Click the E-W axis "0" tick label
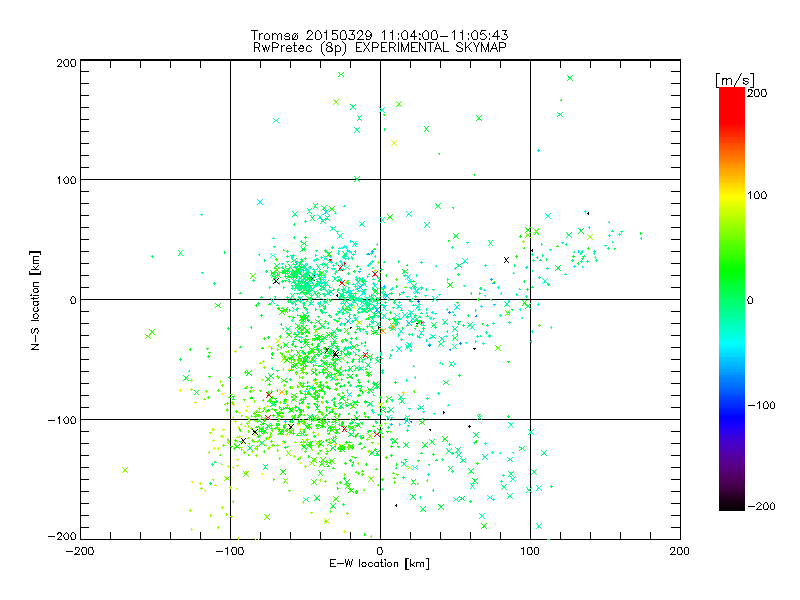The width and height of the screenshot is (800, 600). 380,551
